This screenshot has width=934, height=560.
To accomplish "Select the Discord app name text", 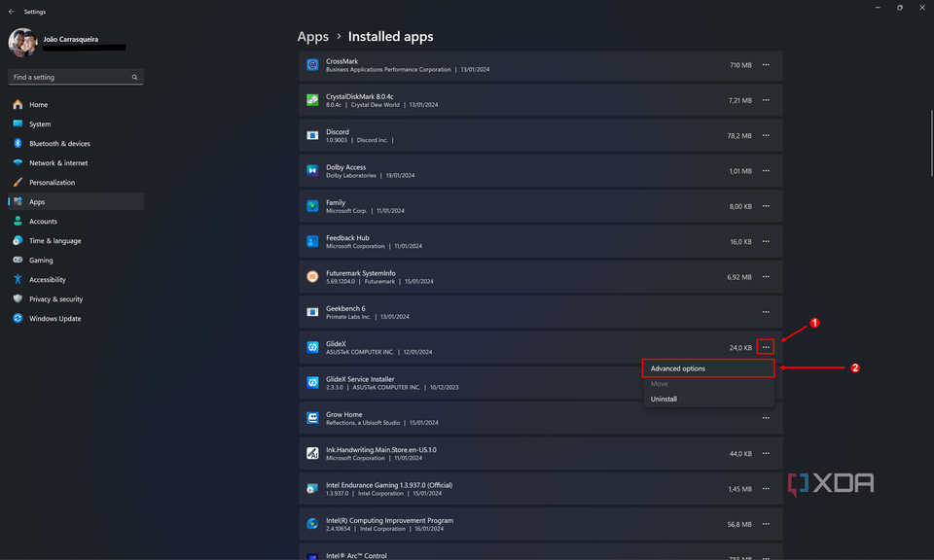I will pyautogui.click(x=338, y=132).
